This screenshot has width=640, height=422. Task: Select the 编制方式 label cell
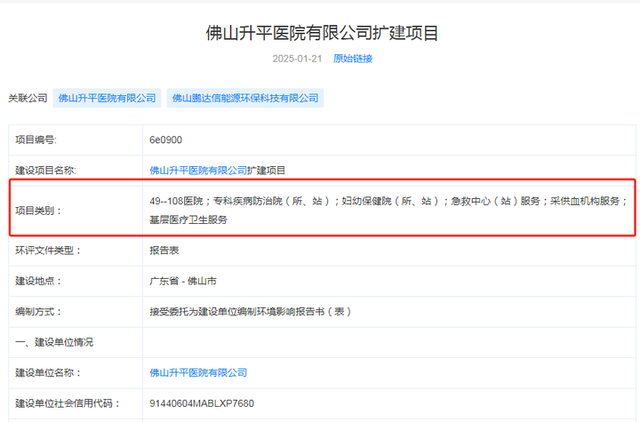pyautogui.click(x=76, y=312)
